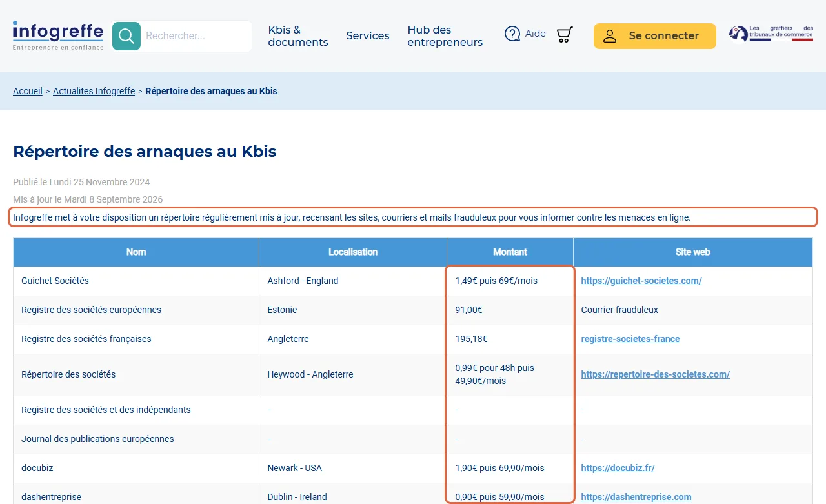Click the 195,18€ amount cell

click(510, 339)
